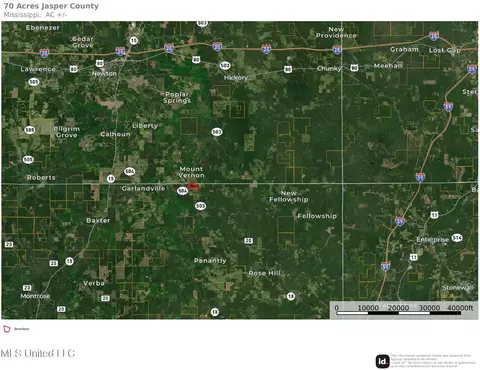
Task: Click the black Id logo badge
Action: (382, 361)
